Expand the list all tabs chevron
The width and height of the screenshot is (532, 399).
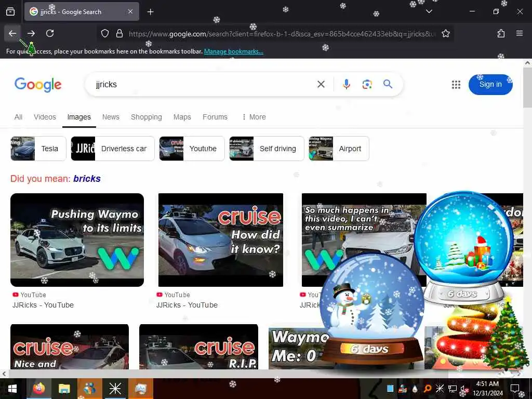point(429,11)
